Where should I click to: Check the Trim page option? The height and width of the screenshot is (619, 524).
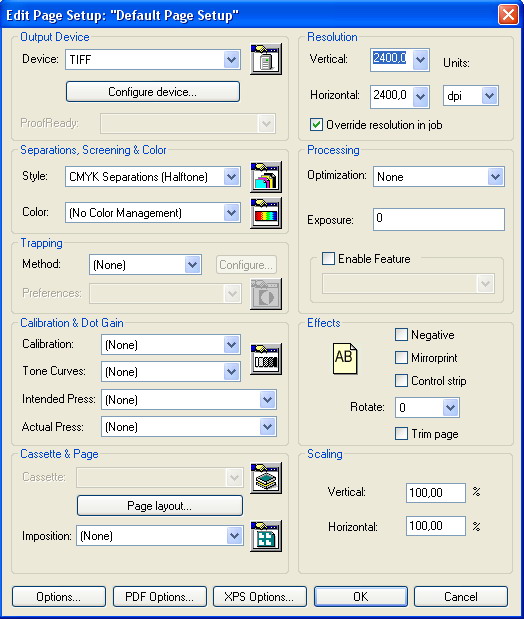click(x=401, y=433)
